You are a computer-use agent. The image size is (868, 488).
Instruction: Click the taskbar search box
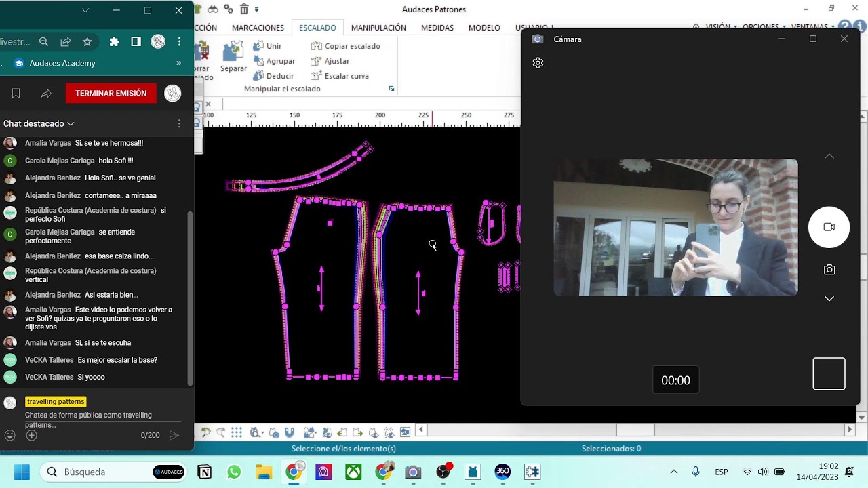pyautogui.click(x=114, y=472)
